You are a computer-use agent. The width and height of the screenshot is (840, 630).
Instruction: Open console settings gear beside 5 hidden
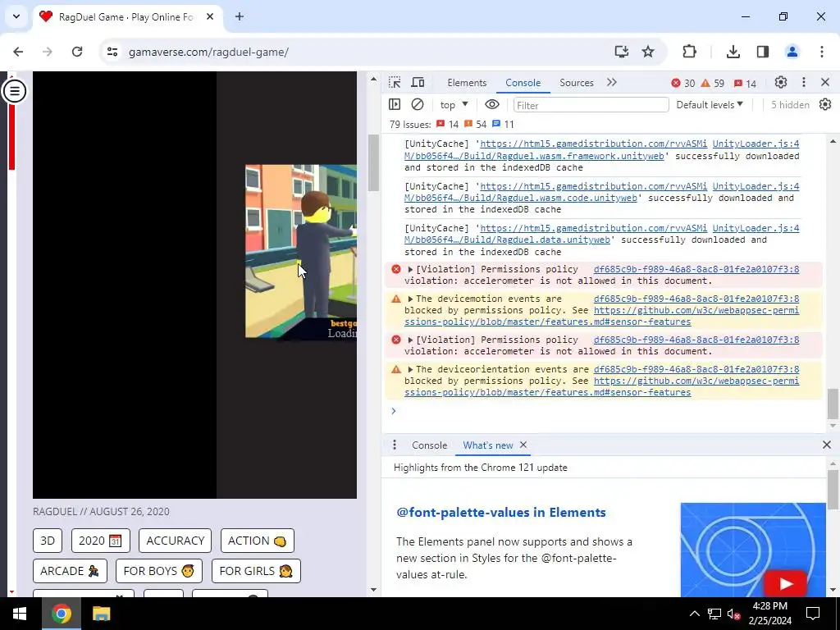tap(825, 104)
